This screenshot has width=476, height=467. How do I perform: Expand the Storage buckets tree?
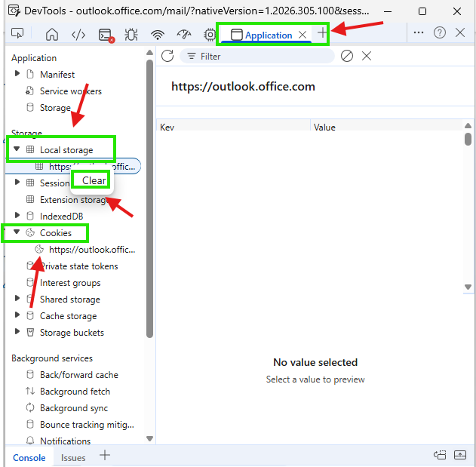[17, 331]
